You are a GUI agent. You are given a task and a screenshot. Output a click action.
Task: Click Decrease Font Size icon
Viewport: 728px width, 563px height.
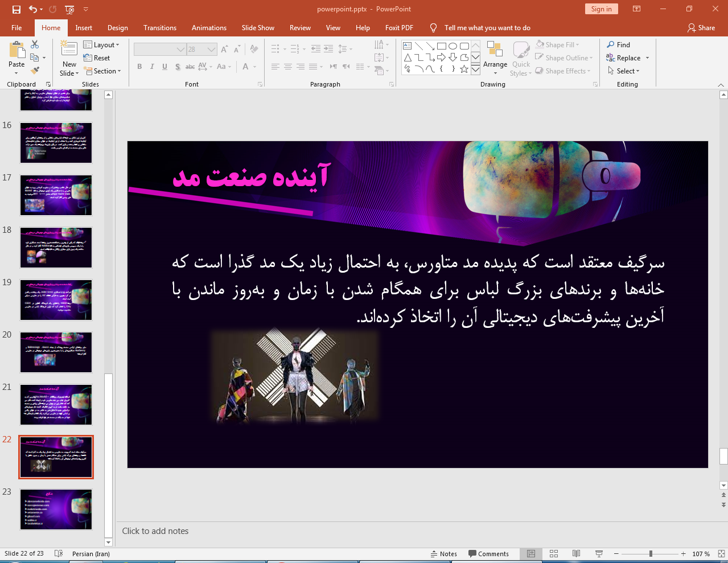(237, 50)
